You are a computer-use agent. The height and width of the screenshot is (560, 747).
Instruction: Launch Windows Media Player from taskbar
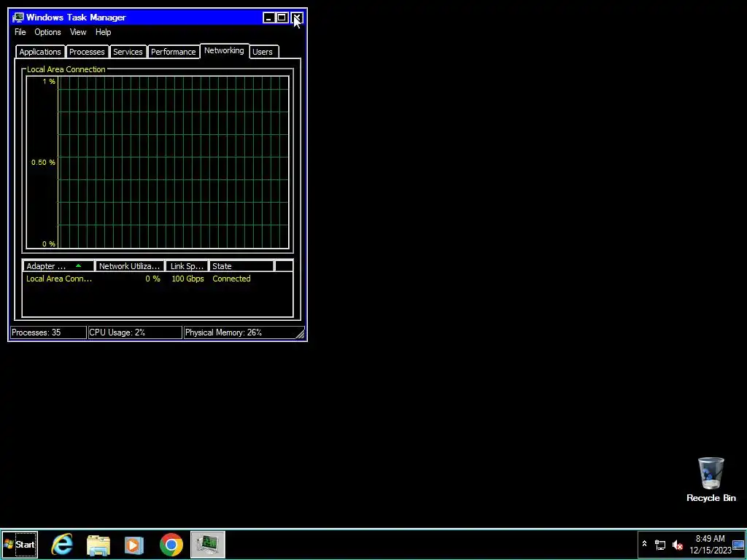pyautogui.click(x=134, y=545)
